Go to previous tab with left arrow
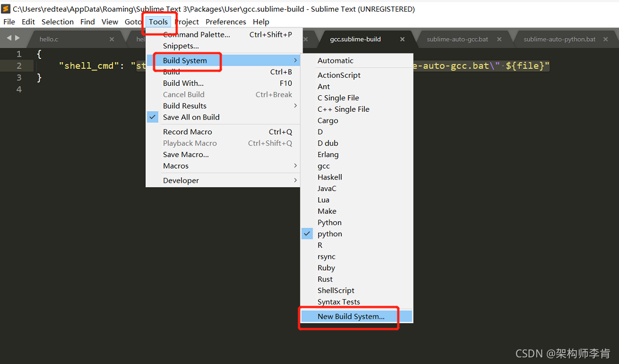The height and width of the screenshot is (364, 619). coord(9,38)
